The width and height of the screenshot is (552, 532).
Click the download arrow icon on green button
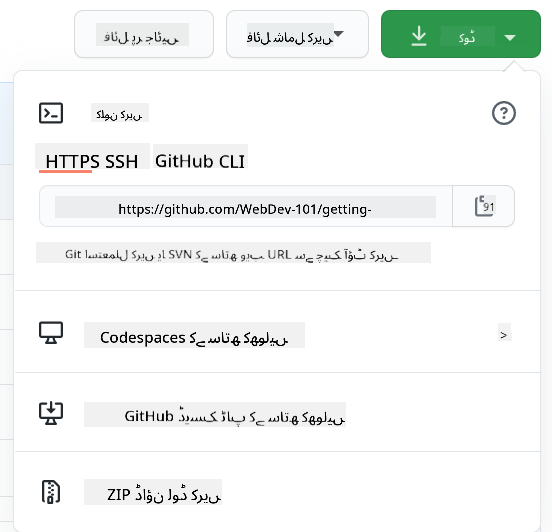[419, 36]
